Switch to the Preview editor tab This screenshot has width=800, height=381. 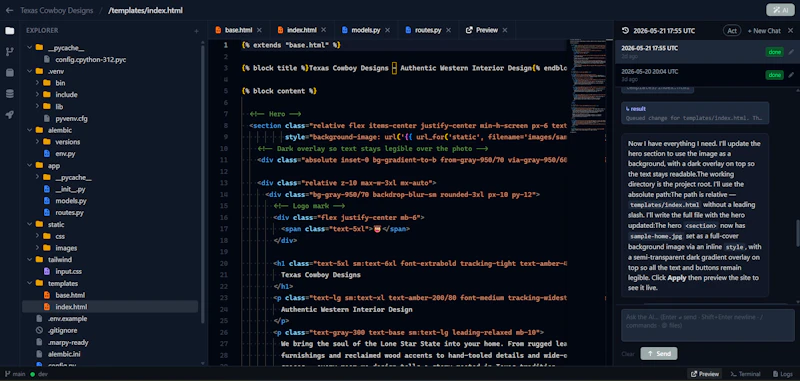pyautogui.click(x=487, y=30)
